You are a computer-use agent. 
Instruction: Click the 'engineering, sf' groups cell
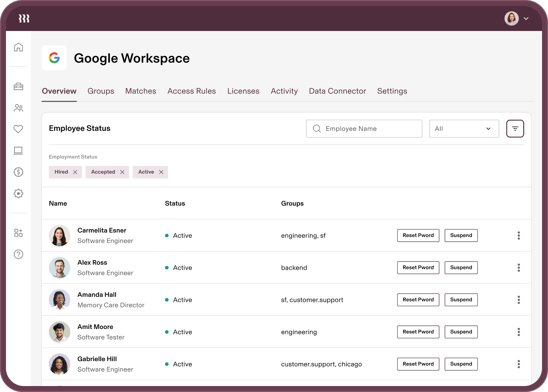(303, 235)
